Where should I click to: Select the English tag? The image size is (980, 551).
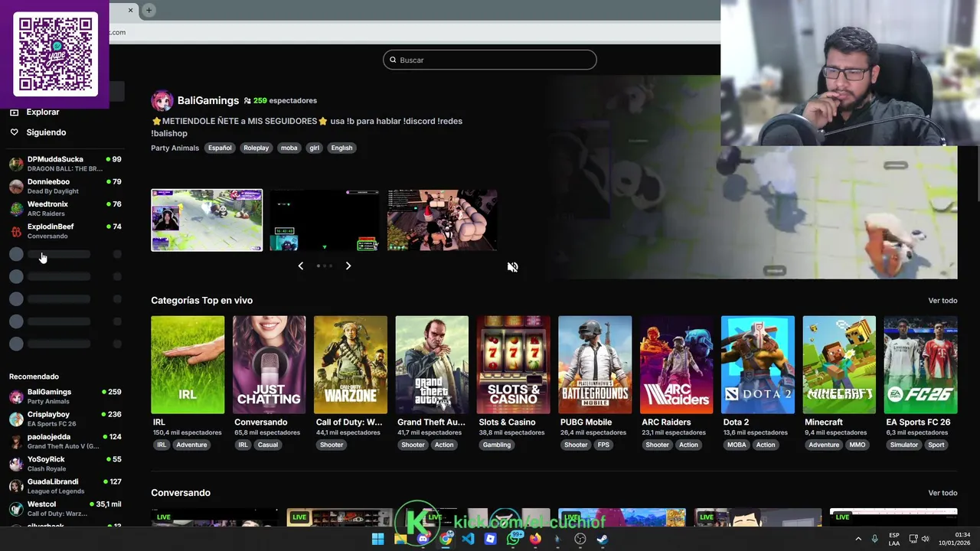(341, 148)
